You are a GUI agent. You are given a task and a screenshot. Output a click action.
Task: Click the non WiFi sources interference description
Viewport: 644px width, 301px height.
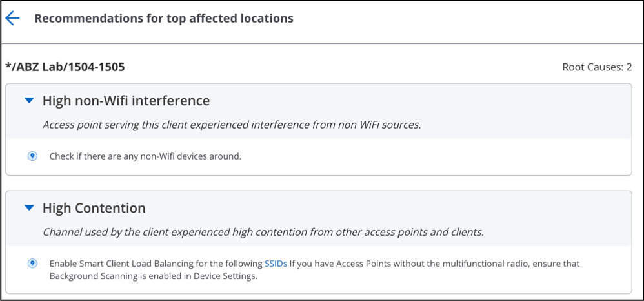232,125
